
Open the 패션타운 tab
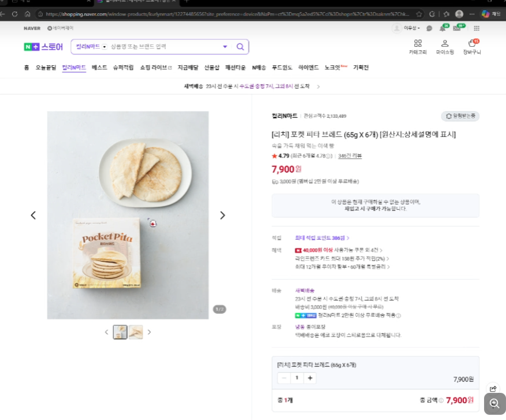point(235,68)
